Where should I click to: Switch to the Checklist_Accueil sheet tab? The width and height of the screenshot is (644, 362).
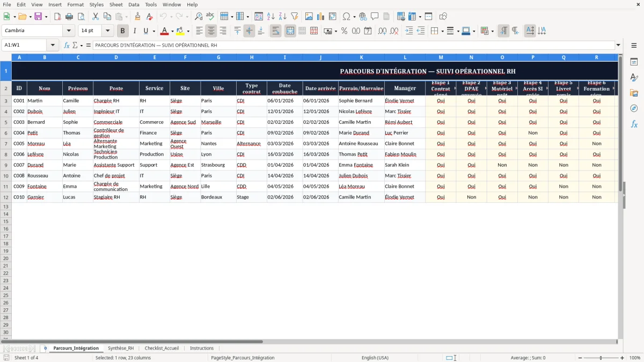click(162, 348)
